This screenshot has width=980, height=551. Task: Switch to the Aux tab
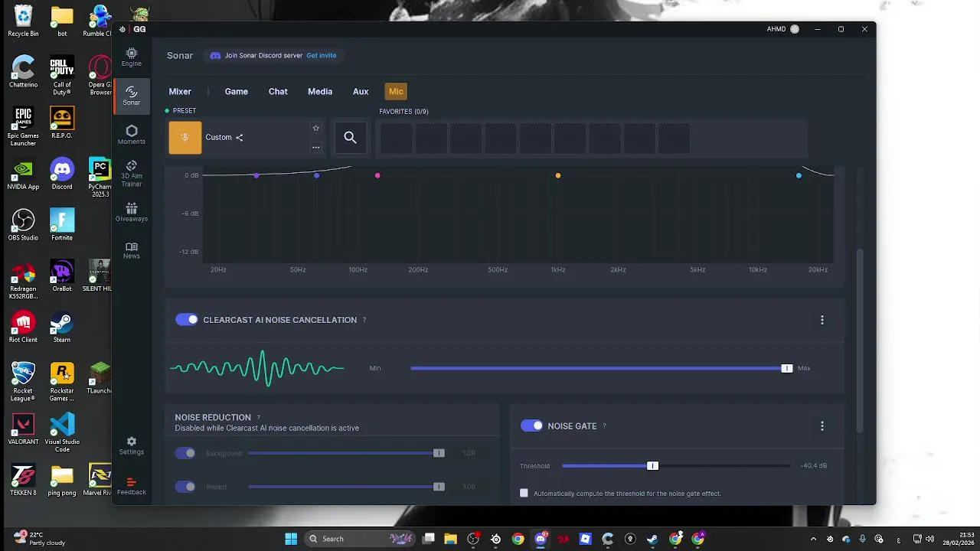point(361,91)
